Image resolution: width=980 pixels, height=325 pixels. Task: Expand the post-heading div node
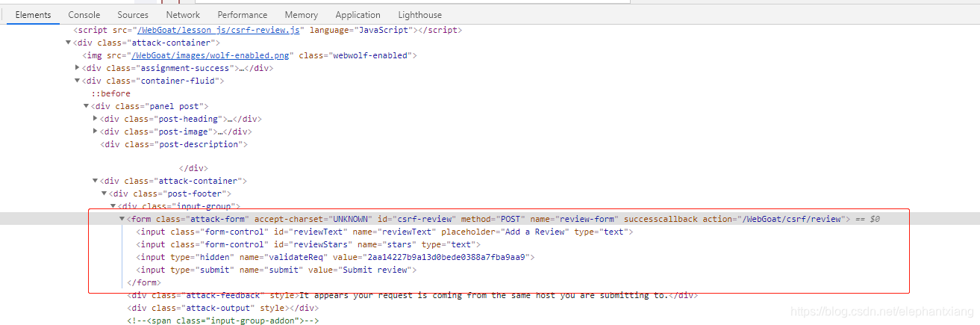[96, 119]
